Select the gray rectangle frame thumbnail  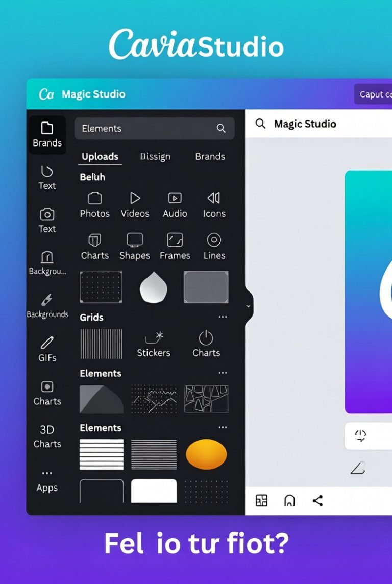(206, 287)
